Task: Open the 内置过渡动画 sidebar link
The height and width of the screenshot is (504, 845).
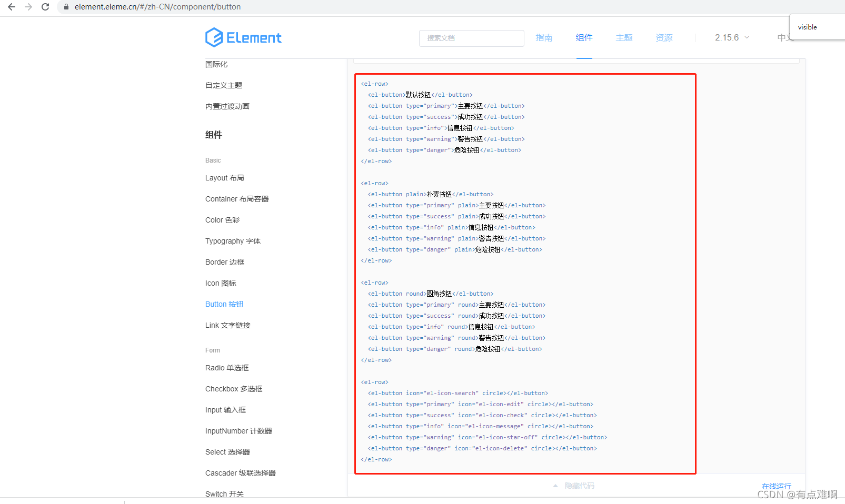Action: pyautogui.click(x=227, y=106)
